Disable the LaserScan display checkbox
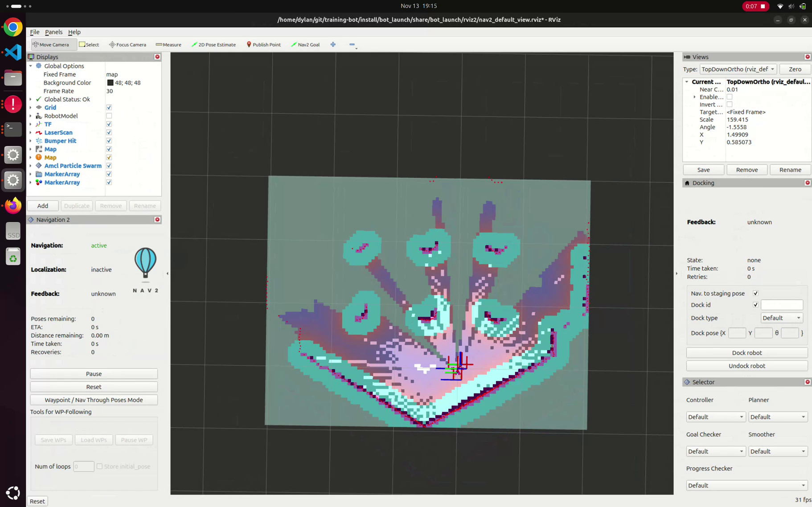Image resolution: width=812 pixels, height=507 pixels. point(109,132)
